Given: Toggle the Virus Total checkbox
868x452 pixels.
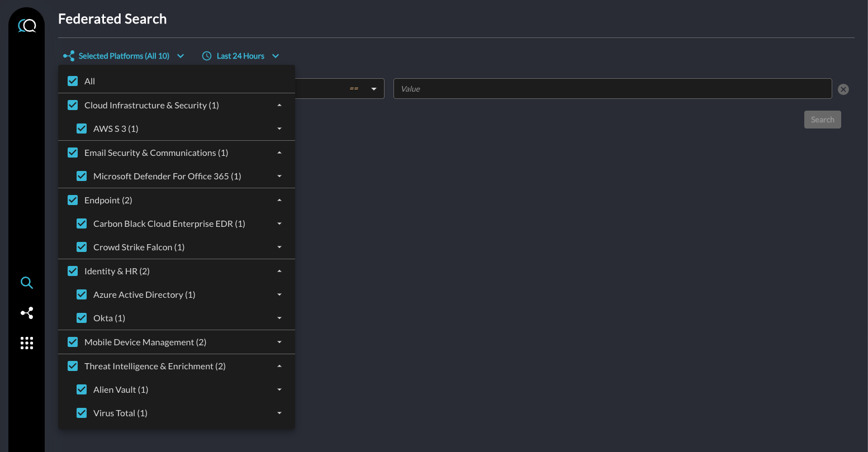Looking at the screenshot, I should 82,413.
